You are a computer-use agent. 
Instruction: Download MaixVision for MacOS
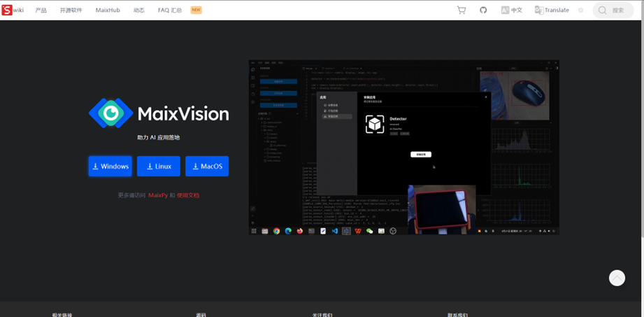point(207,166)
